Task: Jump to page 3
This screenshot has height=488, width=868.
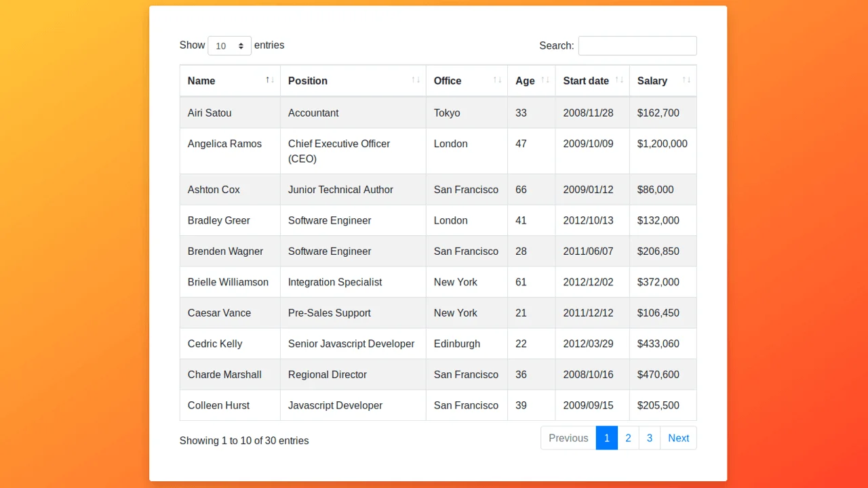Action: [x=650, y=438]
